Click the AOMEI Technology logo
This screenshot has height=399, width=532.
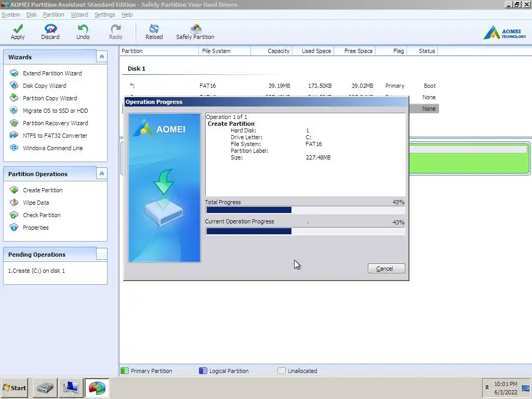pos(505,33)
